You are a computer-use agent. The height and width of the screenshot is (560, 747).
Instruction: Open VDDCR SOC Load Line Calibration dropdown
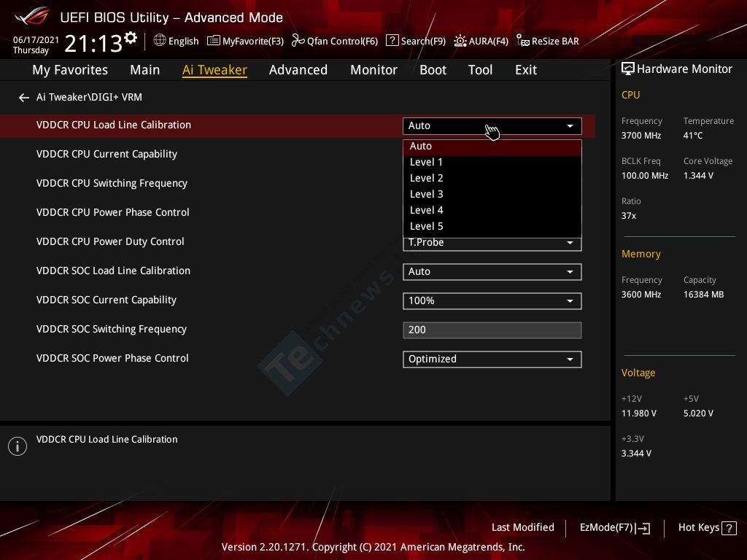(x=492, y=272)
